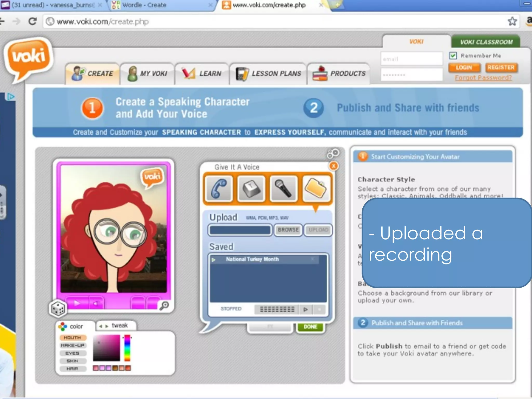The height and width of the screenshot is (399, 532).
Task: Select the SKIN color option
Action: [73, 361]
